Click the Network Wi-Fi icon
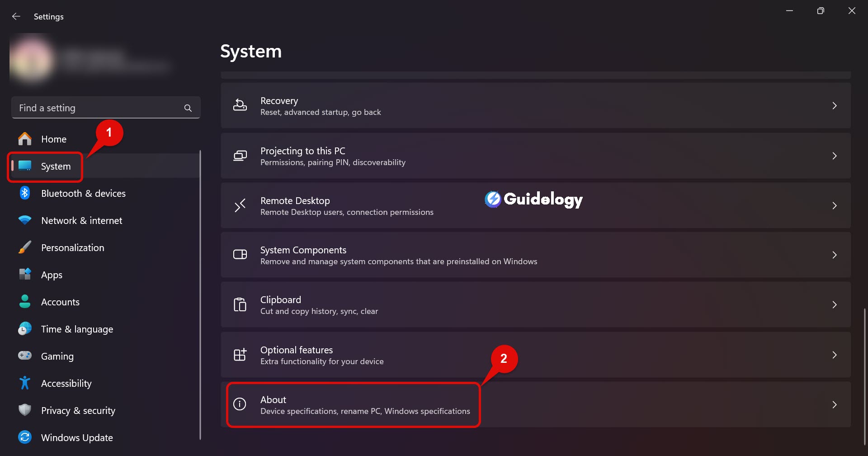 point(25,220)
